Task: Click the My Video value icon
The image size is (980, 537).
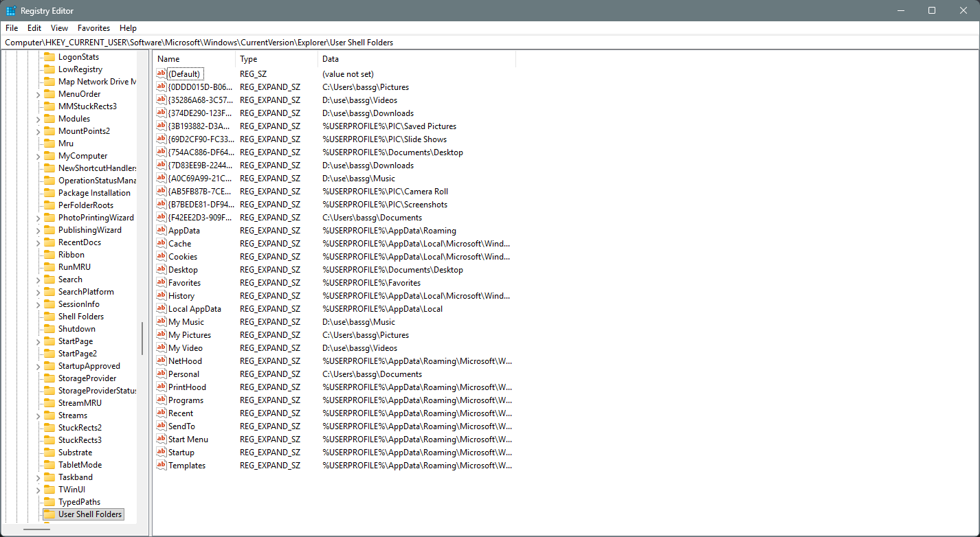Action: point(162,348)
